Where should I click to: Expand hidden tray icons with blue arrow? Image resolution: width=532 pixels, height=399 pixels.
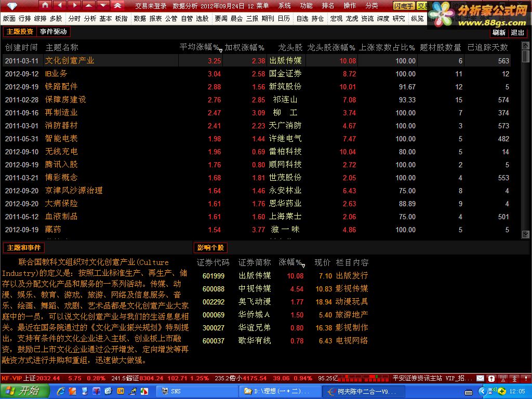(x=483, y=392)
